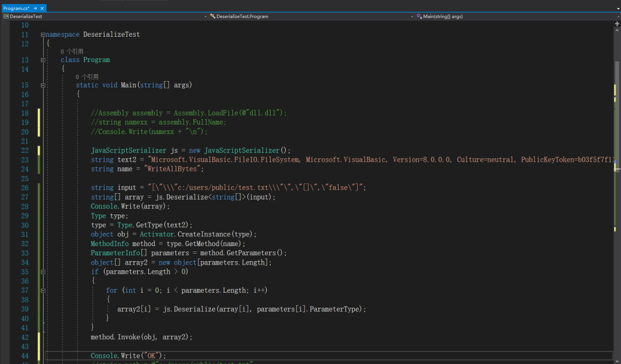The width and height of the screenshot is (621, 364).
Task: Click the class icon beside DeserializeTest.Program
Action: [x=213, y=16]
